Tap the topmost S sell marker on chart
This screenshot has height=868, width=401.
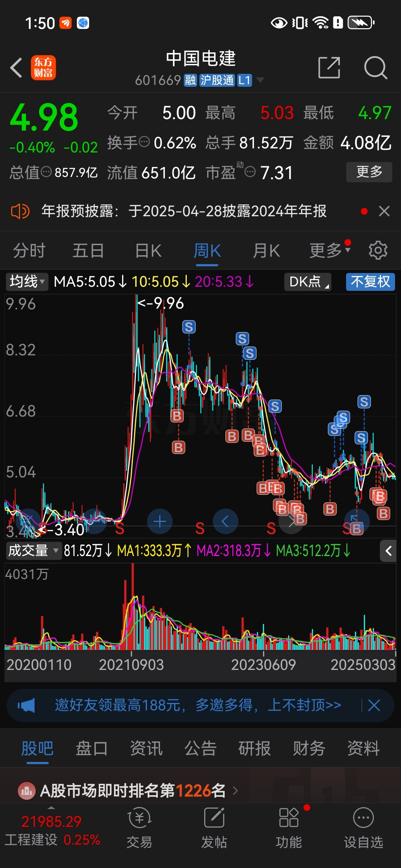tap(189, 327)
